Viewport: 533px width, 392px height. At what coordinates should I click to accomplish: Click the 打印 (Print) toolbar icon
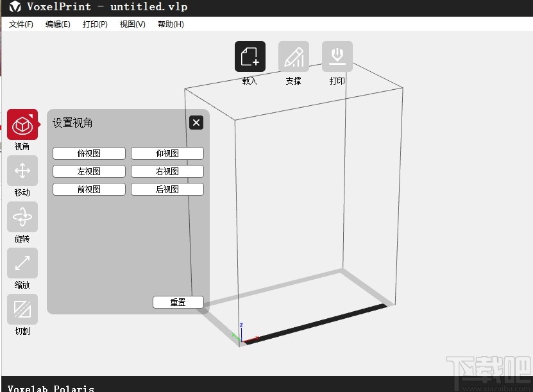pos(337,56)
